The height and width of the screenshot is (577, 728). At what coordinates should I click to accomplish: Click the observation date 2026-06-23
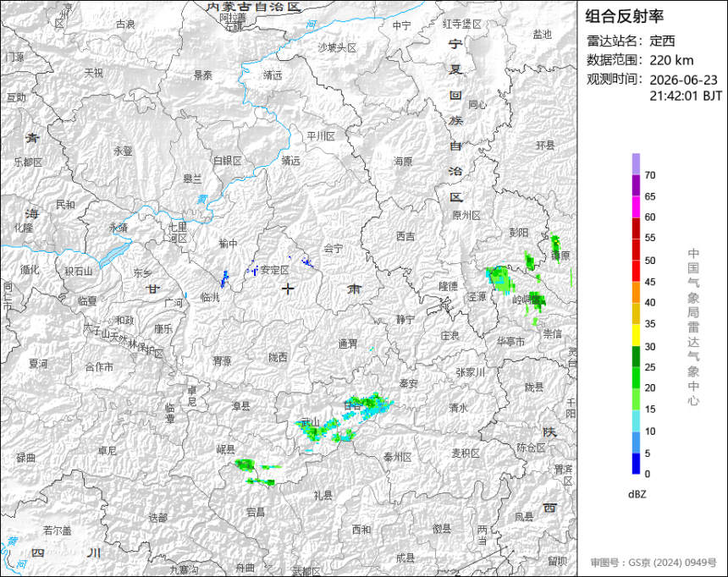coord(683,80)
